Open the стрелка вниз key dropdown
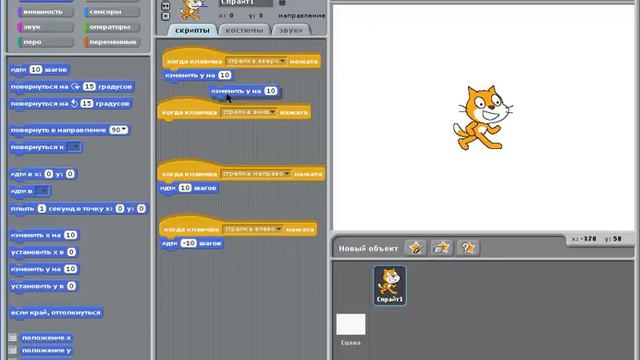Image resolution: width=640 pixels, height=360 pixels. click(248, 112)
